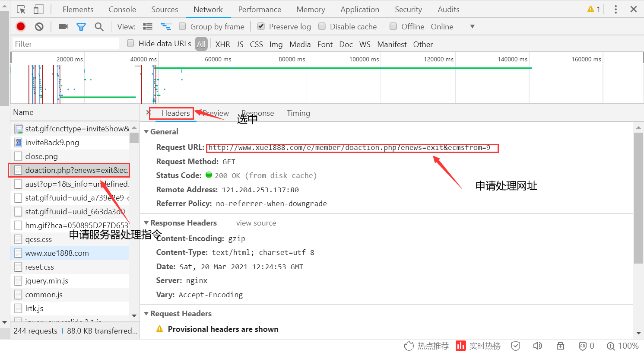
Task: Filter requests by JS
Action: tap(240, 44)
